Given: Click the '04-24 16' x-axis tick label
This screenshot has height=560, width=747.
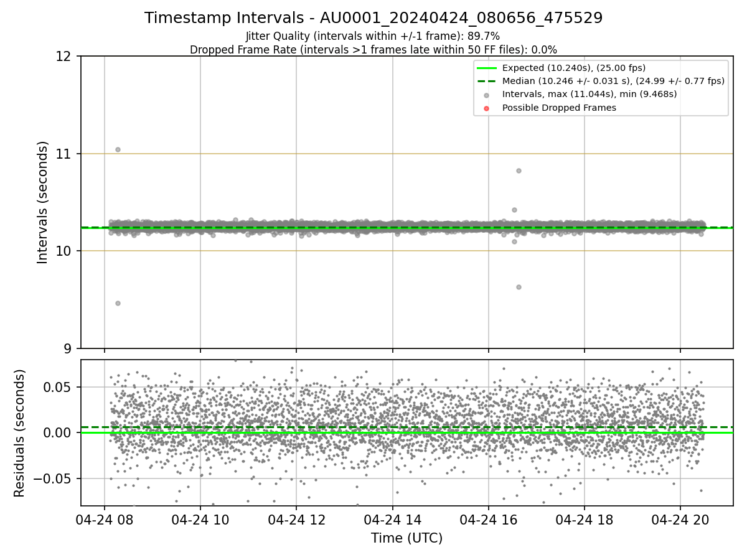Looking at the screenshot, I should (488, 520).
